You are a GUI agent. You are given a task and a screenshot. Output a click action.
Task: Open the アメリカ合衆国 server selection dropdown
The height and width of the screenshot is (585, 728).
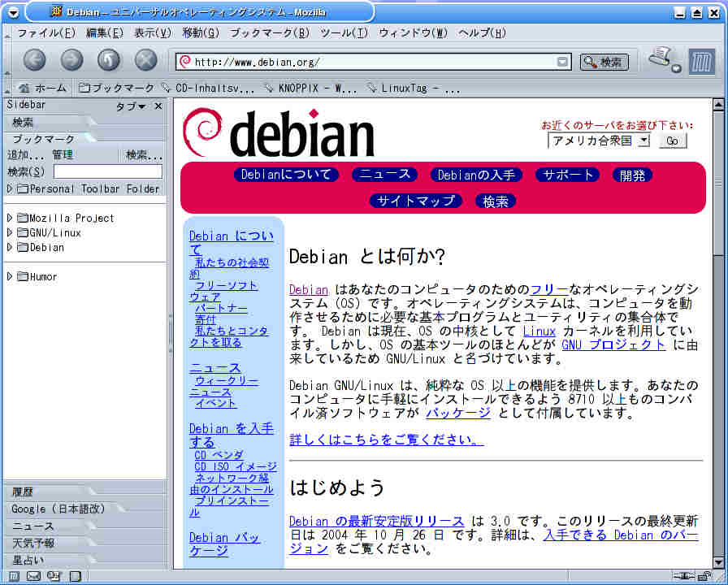[600, 141]
